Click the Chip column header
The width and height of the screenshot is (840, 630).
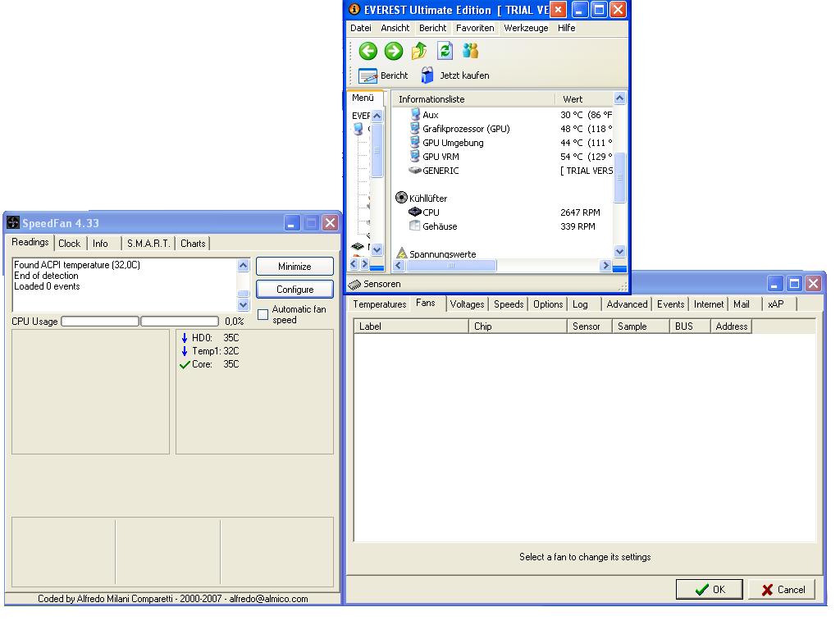(x=518, y=326)
